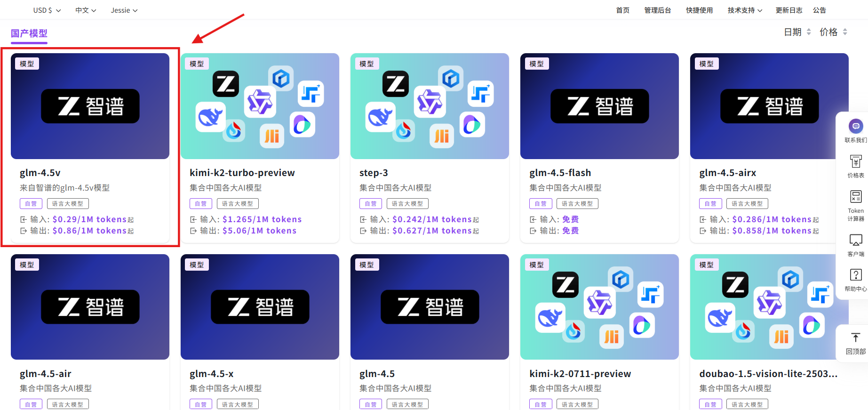The width and height of the screenshot is (868, 410).
Task: Open 公告 in top navigation
Action: [820, 10]
